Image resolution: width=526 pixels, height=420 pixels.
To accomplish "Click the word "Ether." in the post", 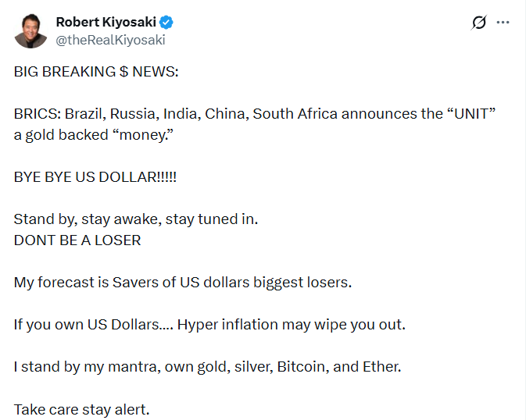I will [381, 367].
